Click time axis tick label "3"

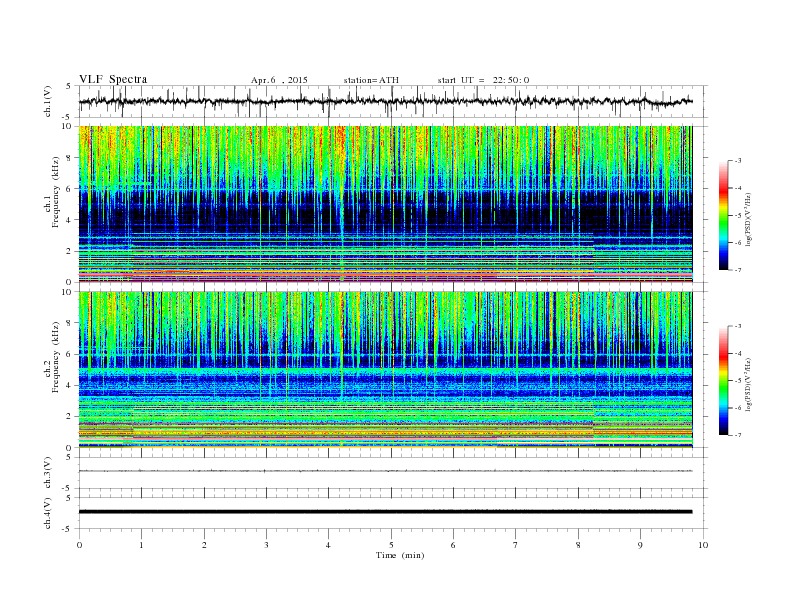[266, 545]
